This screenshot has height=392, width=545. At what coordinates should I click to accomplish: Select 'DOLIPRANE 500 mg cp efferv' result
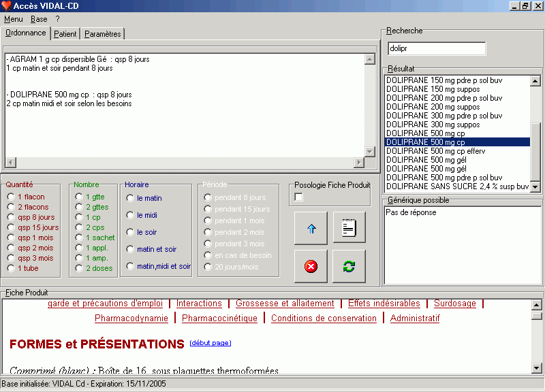click(457, 151)
